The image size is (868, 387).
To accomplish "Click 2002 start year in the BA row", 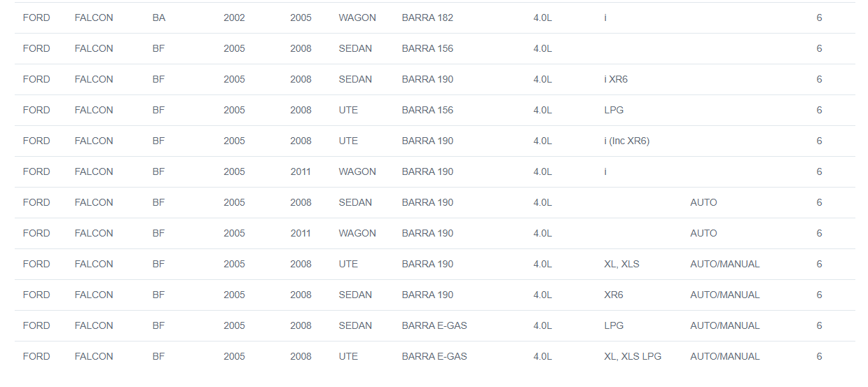I will click(x=234, y=17).
